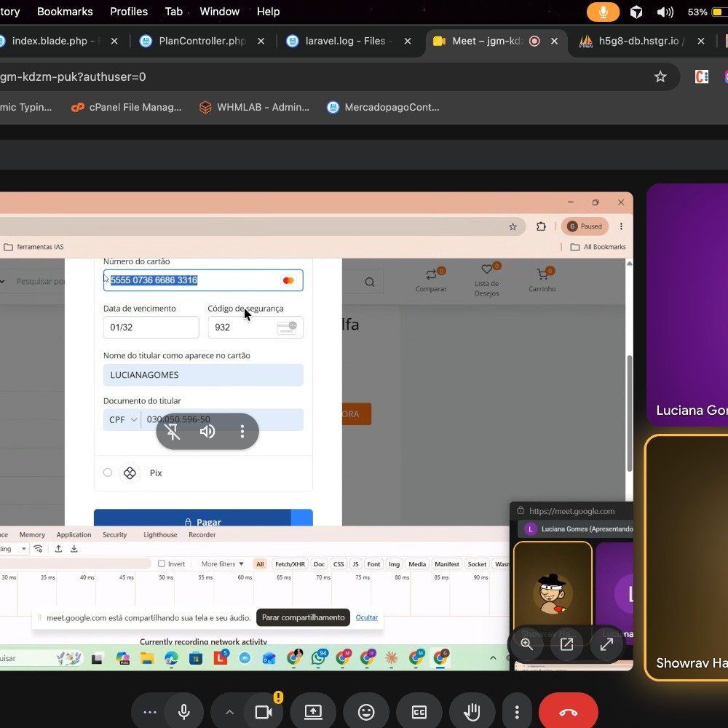The height and width of the screenshot is (728, 728).
Task: Select the Fetch/XHR filter chip
Action: (x=290, y=563)
